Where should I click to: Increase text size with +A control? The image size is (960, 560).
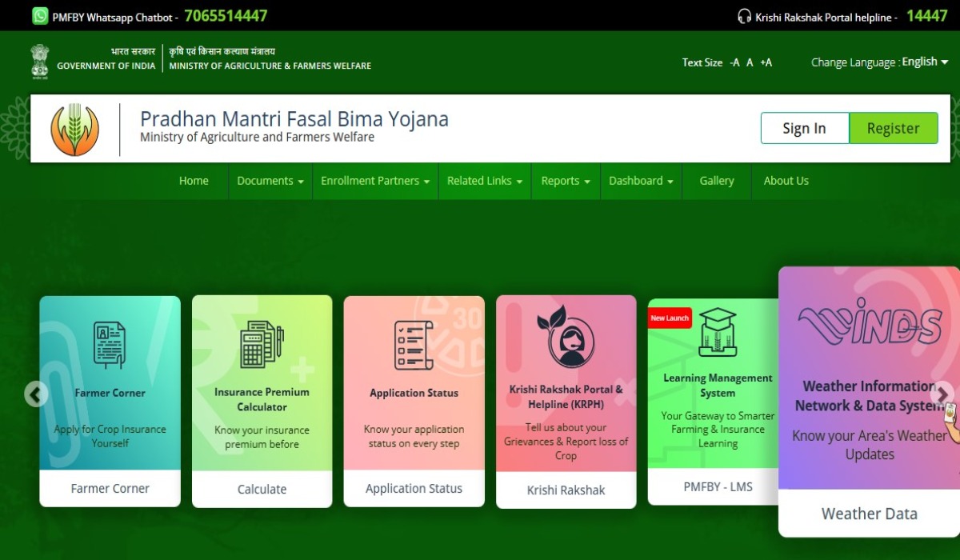(766, 62)
